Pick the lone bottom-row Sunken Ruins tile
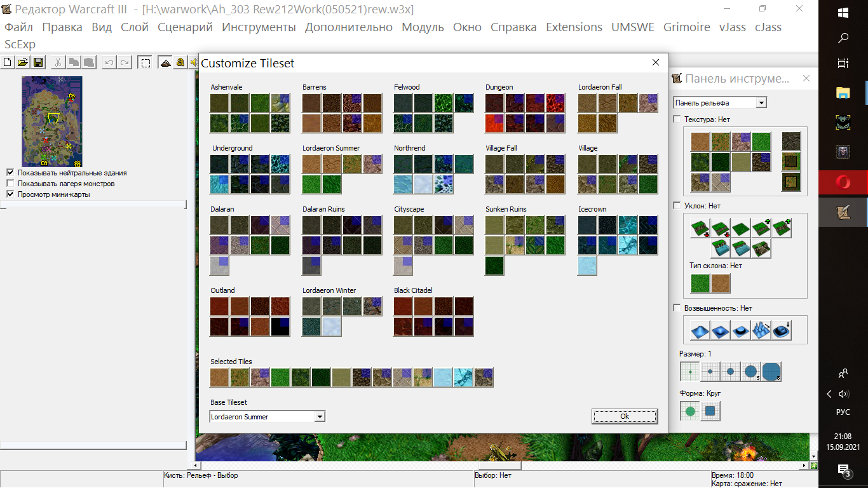868x488 pixels. (x=494, y=266)
